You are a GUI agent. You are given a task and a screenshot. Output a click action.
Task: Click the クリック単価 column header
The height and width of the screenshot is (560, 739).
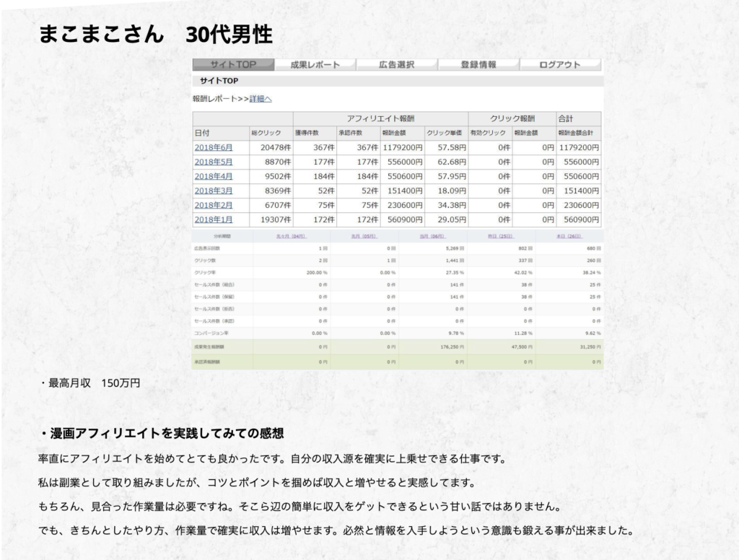[446, 133]
